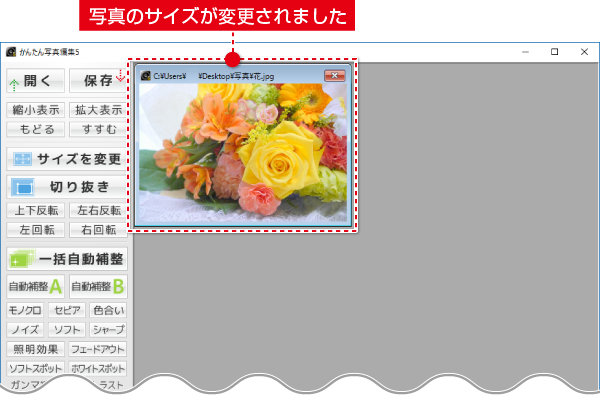Screen dimensions: 600x402
Task: Apply the ソフトスポット effect
Action: 36,368
